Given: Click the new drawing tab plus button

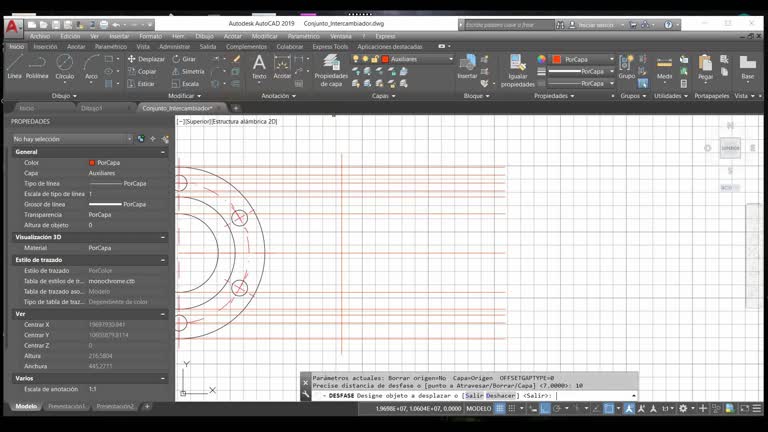Looking at the screenshot, I should pos(236,108).
